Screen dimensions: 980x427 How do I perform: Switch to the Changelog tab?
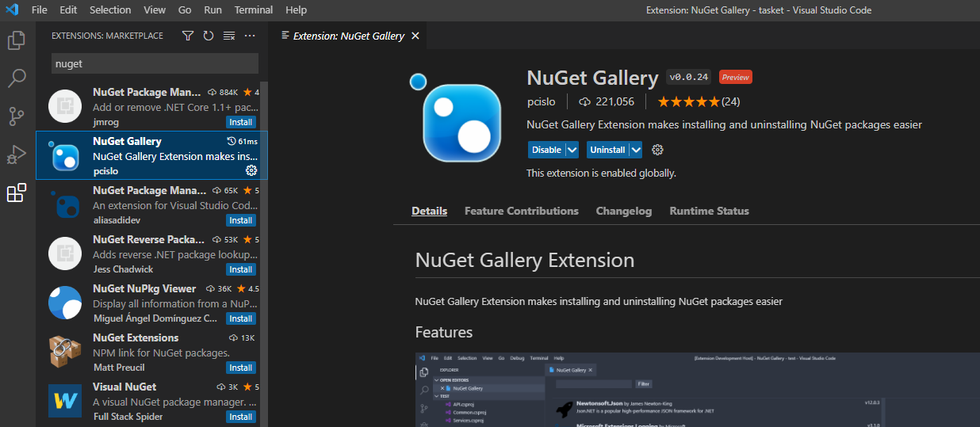(624, 211)
